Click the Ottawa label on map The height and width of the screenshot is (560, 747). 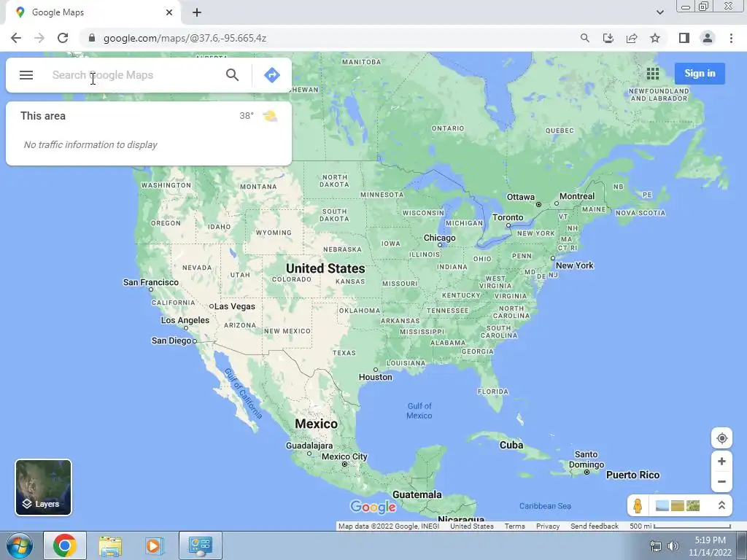point(520,197)
